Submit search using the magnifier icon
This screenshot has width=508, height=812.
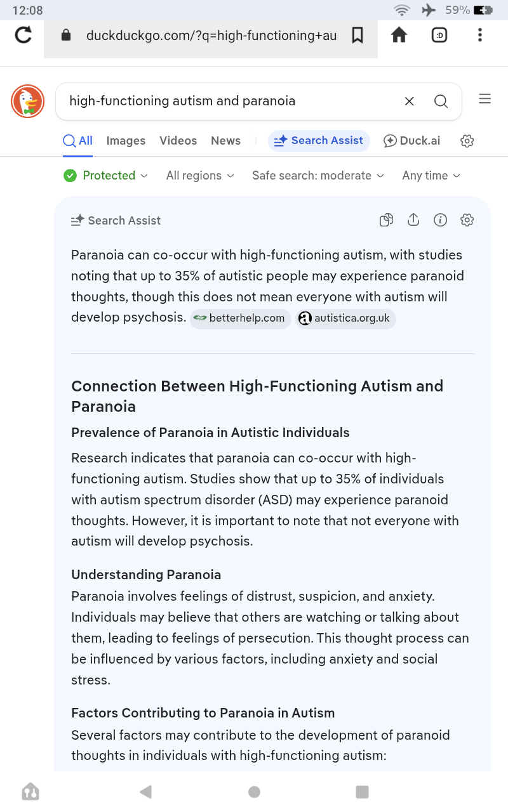441,101
